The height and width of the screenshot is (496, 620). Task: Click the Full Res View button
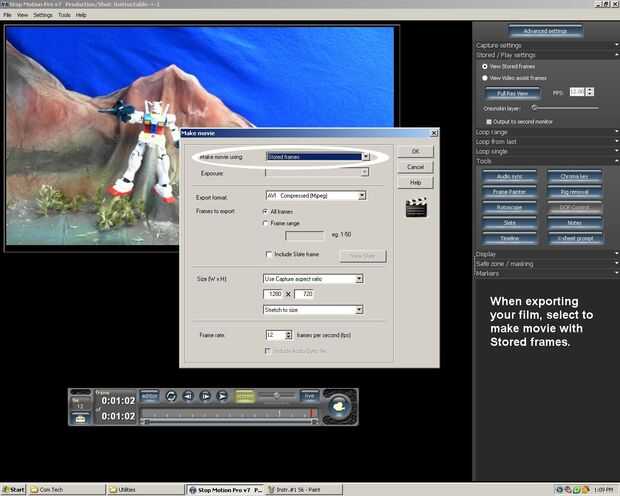tap(512, 93)
